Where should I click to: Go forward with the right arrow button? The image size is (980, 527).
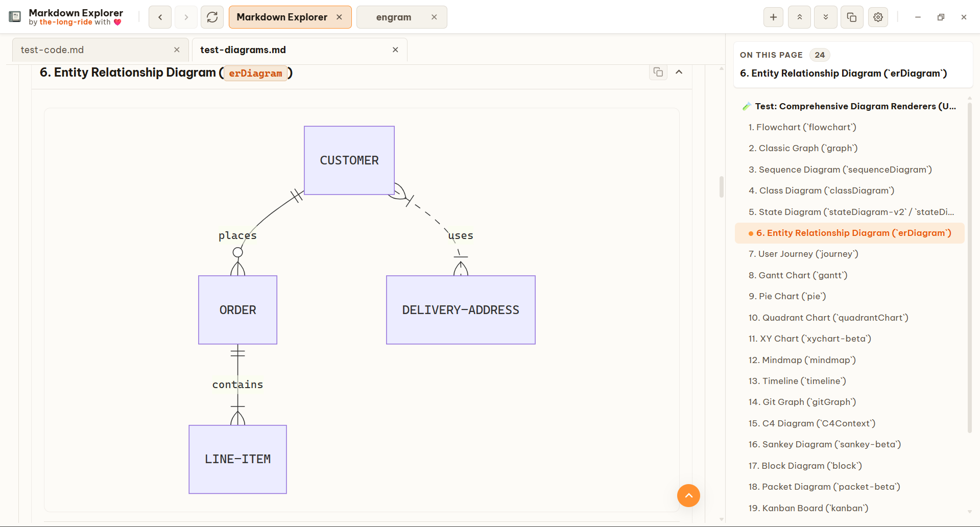186,17
